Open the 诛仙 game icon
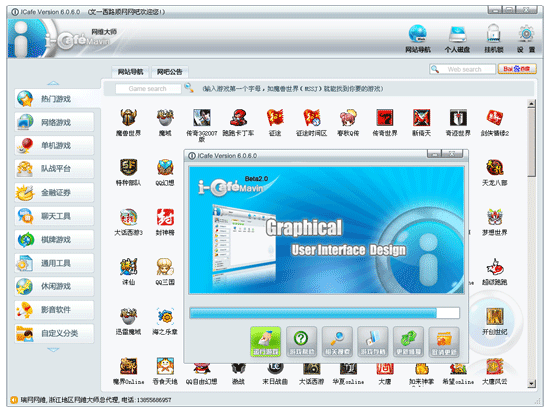Image resolution: width=550 pixels, height=411 pixels. [128, 267]
